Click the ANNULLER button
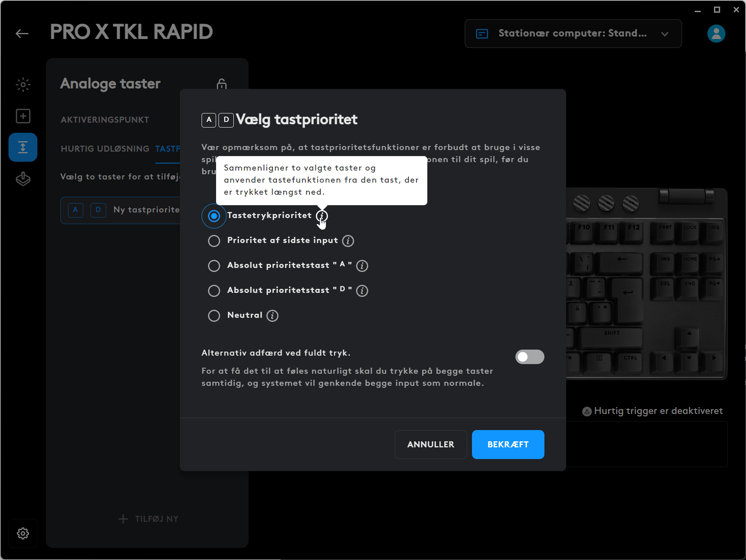The height and width of the screenshot is (560, 746). (x=431, y=445)
